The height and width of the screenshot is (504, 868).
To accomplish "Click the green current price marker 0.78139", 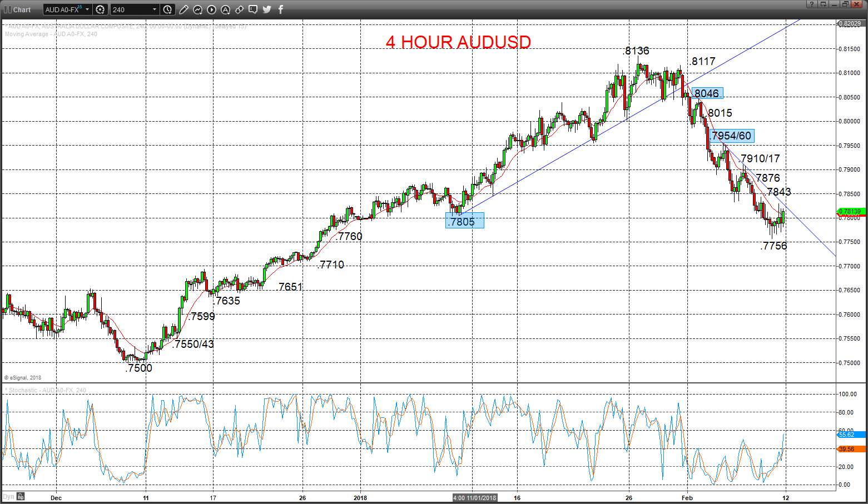I will (x=851, y=211).
